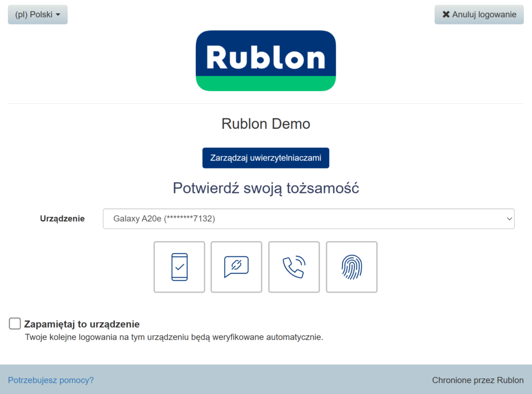The image size is (532, 394).
Task: Select the Phone Call authentication icon
Action: click(x=294, y=267)
